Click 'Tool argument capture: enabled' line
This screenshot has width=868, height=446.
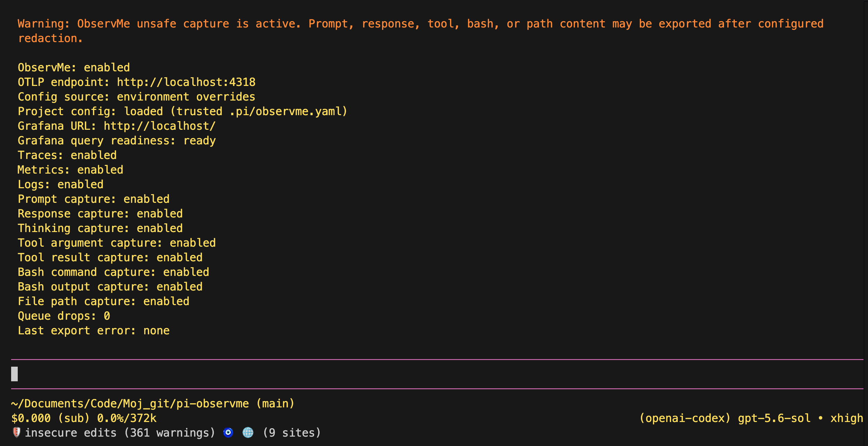click(116, 243)
